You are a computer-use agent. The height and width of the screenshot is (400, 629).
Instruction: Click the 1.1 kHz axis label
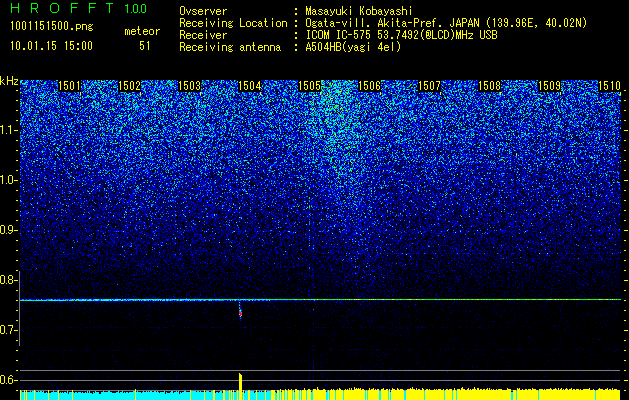click(9, 130)
